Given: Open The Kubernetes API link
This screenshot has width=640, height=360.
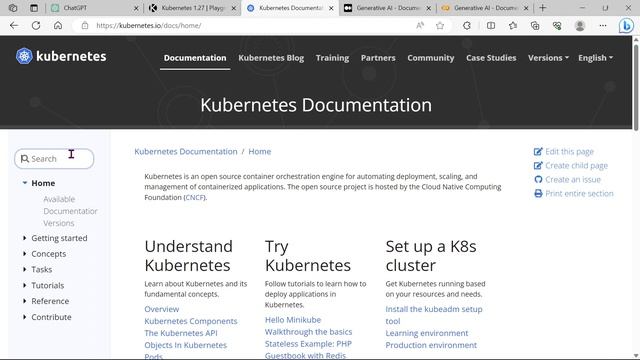Looking at the screenshot, I should (181, 333).
